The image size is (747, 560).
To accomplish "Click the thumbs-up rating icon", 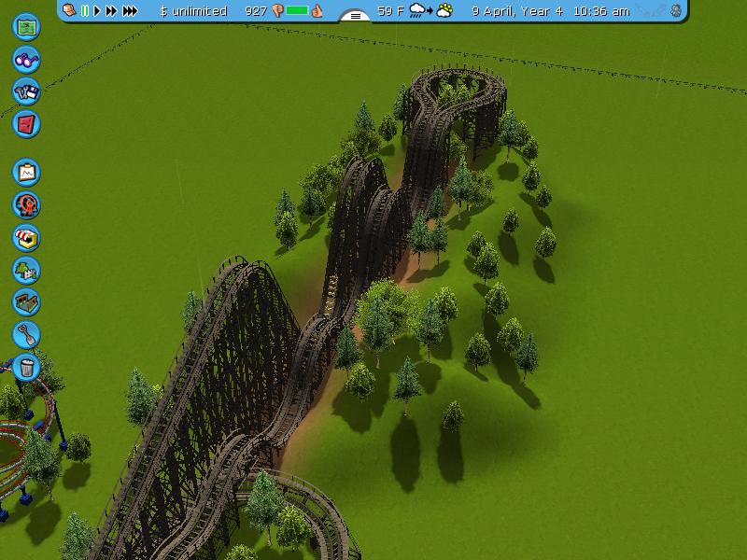I will (317, 10).
